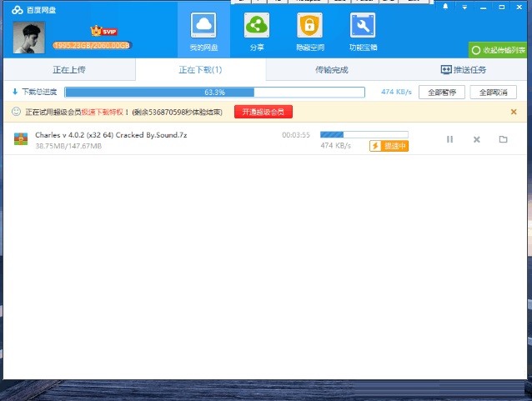Click the remaining time 00:03:55
This screenshot has height=401, width=532.
pyautogui.click(x=296, y=135)
